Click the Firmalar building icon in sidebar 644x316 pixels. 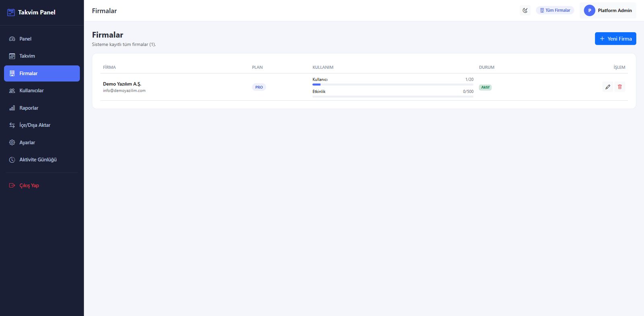(12, 74)
